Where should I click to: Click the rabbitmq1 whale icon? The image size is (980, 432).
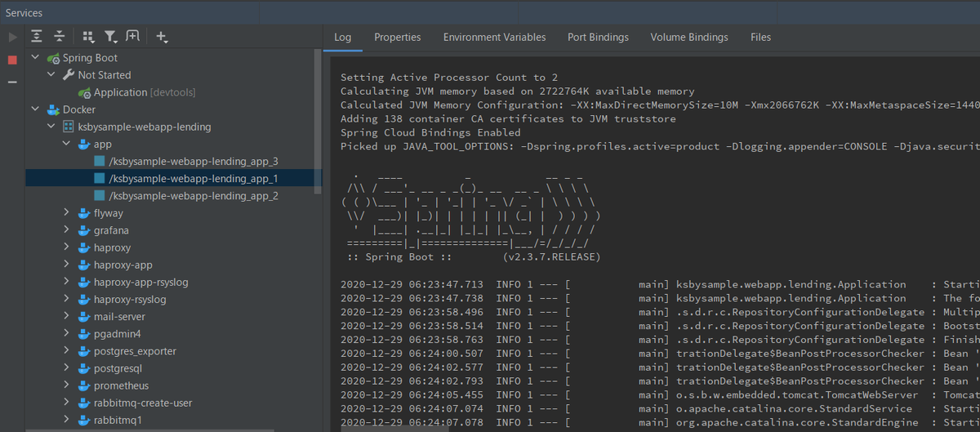pyautogui.click(x=84, y=420)
